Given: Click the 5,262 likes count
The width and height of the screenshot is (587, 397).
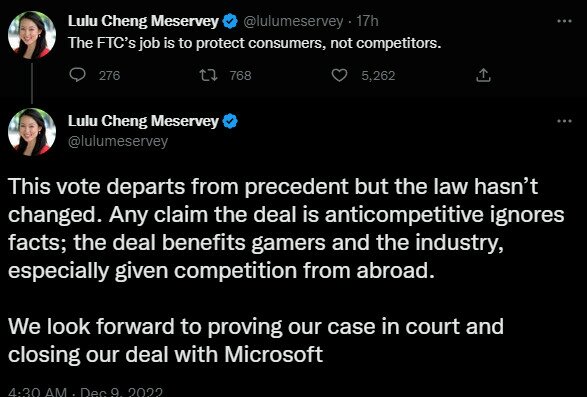Looking at the screenshot, I should [378, 76].
